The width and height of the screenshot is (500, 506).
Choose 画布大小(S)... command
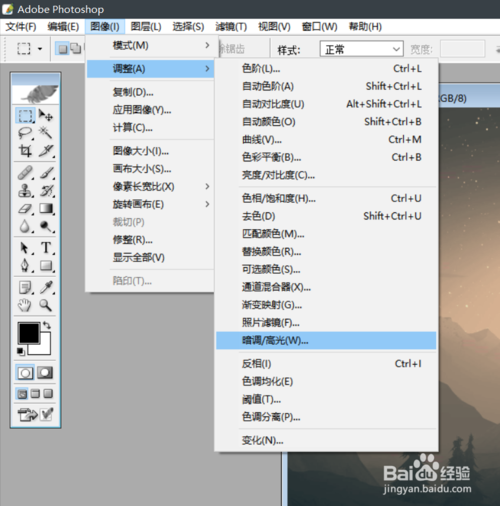[150, 169]
